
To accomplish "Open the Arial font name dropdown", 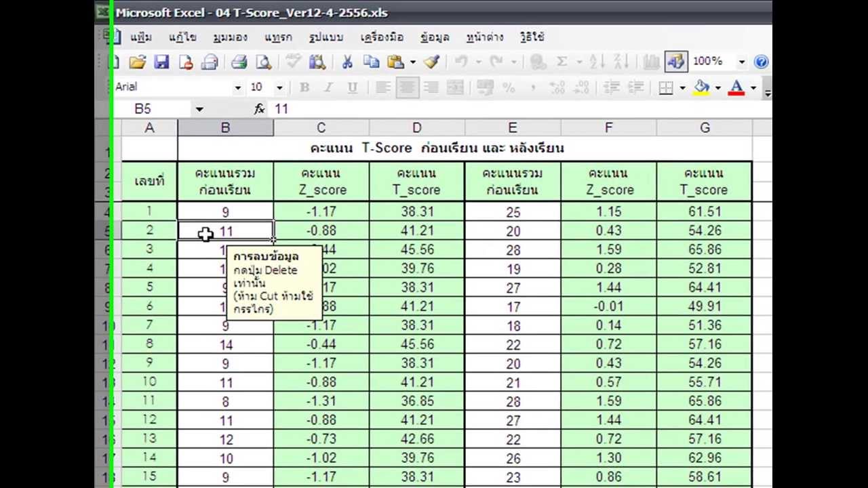I will (237, 87).
